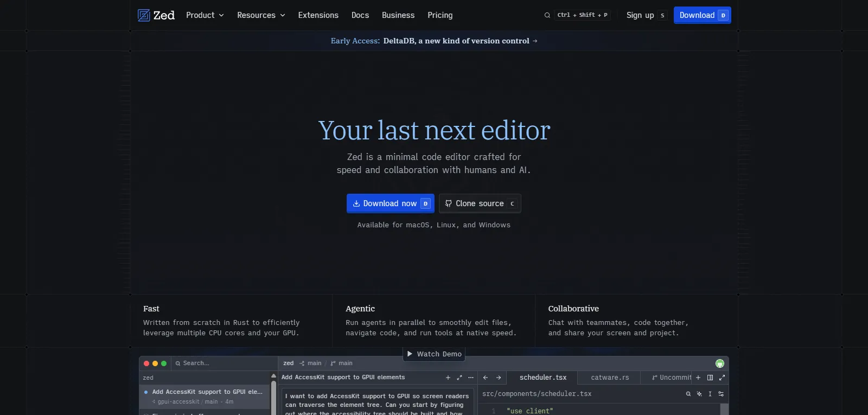
Task: Play the Watch Demo video
Action: (434, 354)
